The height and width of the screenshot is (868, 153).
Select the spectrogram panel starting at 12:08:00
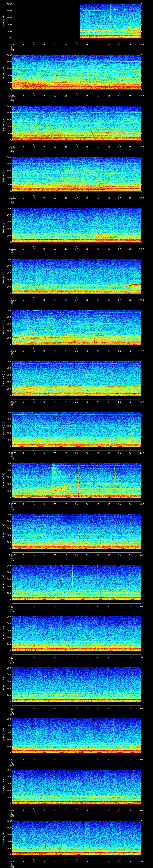pos(77,225)
